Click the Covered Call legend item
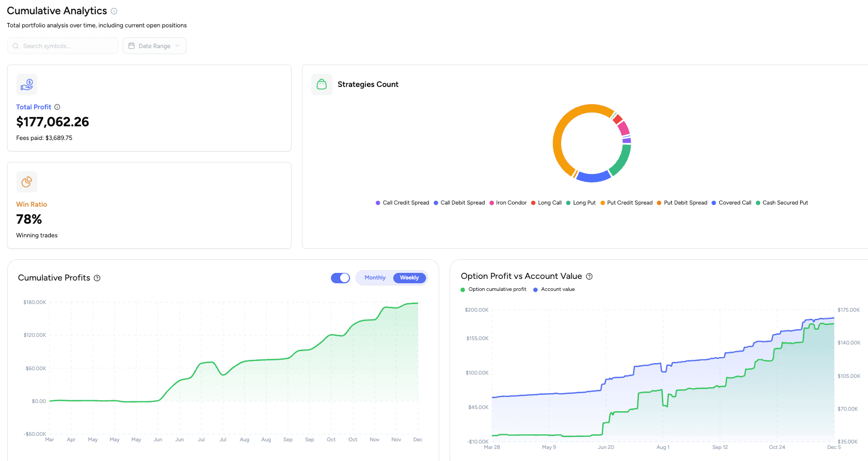 pyautogui.click(x=735, y=203)
